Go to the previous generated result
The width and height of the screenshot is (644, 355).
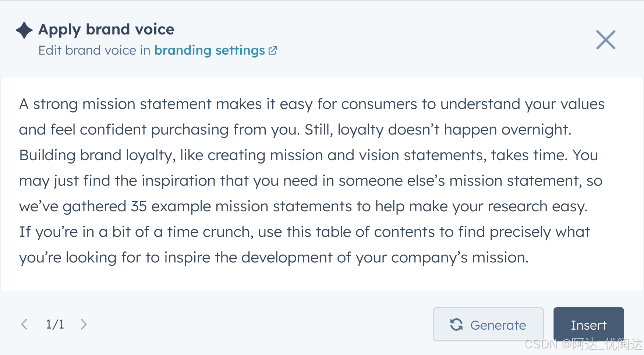[24, 324]
